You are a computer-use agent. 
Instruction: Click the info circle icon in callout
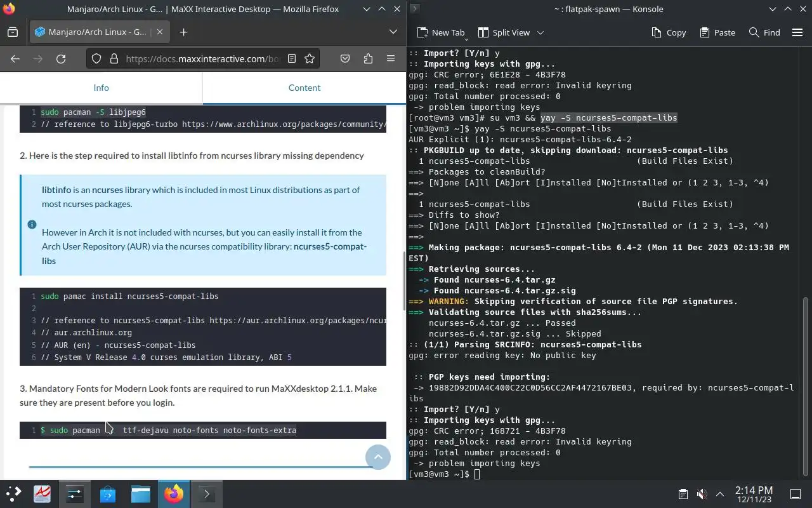point(32,225)
